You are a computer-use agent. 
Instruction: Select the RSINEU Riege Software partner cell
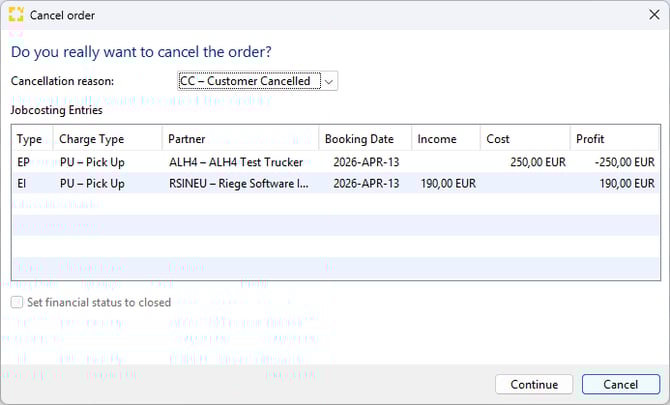click(x=239, y=183)
